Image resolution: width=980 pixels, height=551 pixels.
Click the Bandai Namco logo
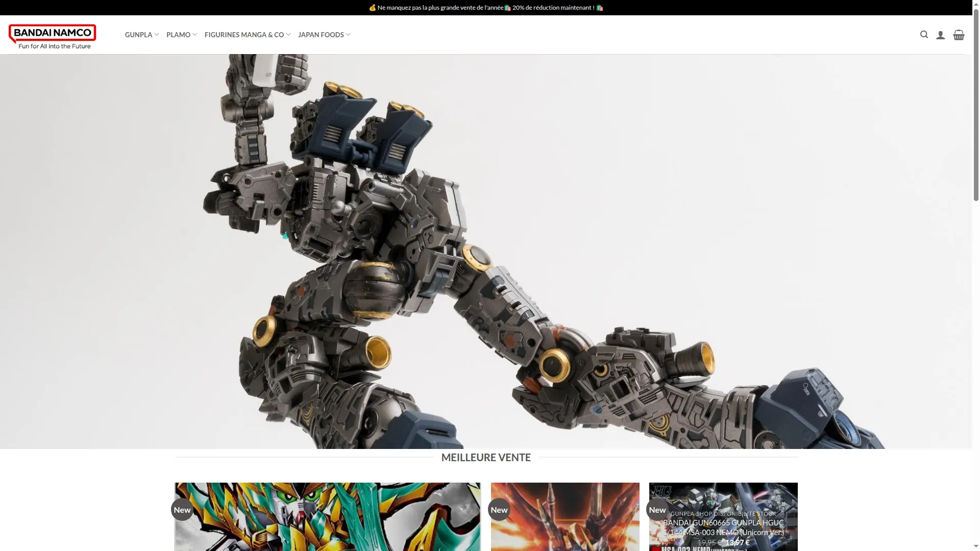(53, 37)
